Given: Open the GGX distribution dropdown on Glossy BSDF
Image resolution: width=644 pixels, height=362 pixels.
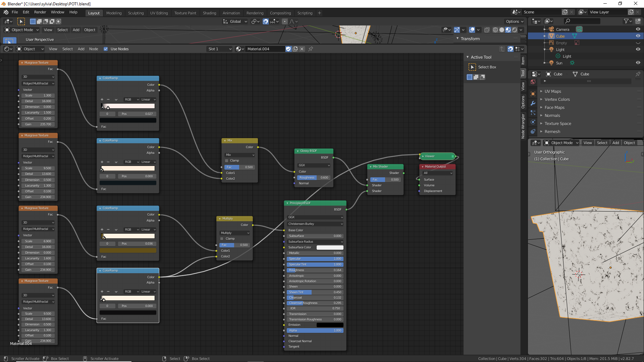Looking at the screenshot, I should [x=313, y=165].
